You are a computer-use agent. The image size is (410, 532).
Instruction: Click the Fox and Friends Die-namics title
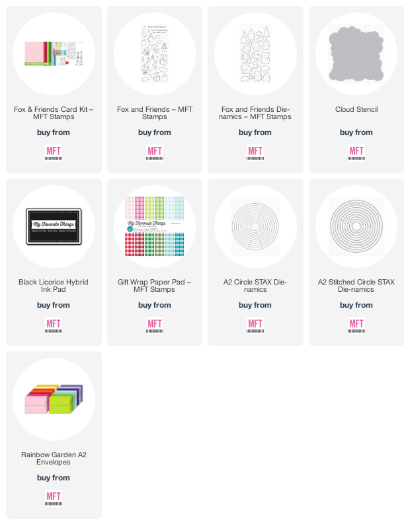pos(255,113)
